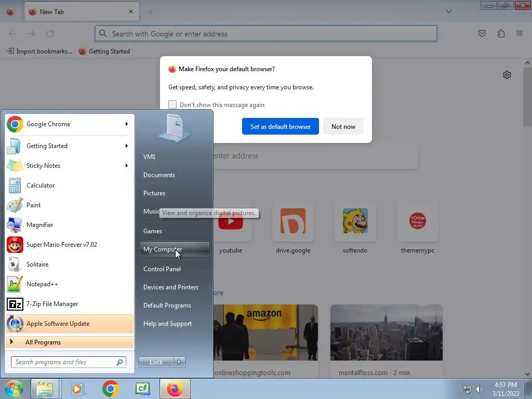The image size is (532, 399).
Task: Close the New Tab tab
Action: click(131, 11)
